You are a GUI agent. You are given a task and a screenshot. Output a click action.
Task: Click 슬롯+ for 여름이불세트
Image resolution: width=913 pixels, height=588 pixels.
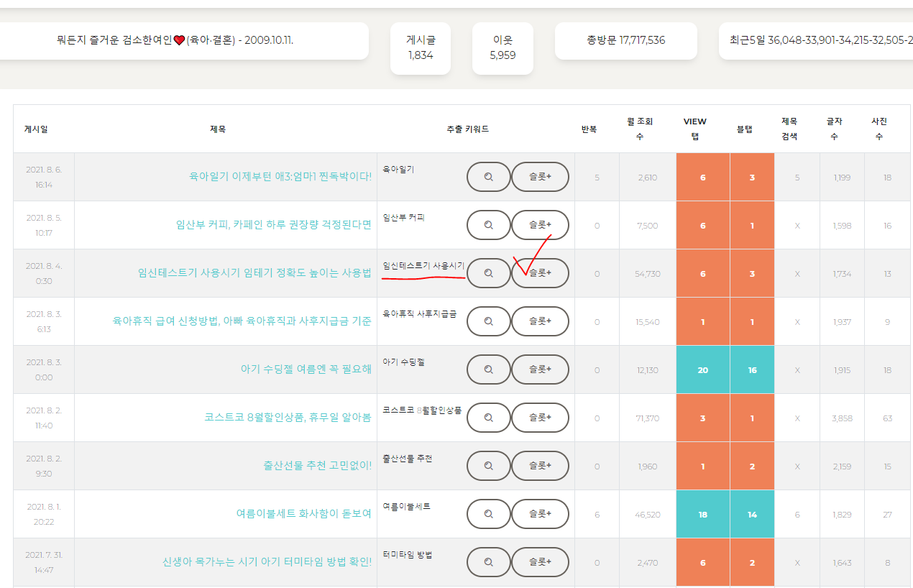pos(540,514)
